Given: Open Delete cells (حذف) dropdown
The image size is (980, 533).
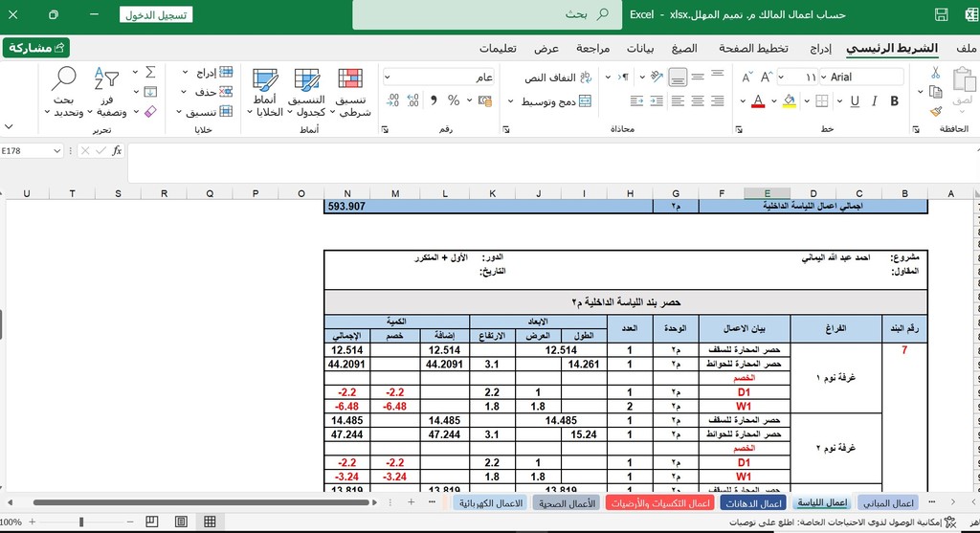Looking at the screenshot, I should tap(184, 93).
